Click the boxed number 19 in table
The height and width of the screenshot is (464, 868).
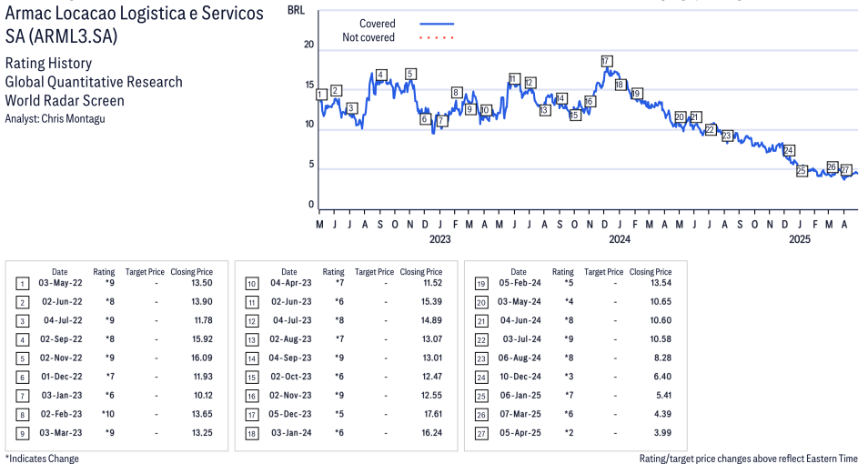[x=481, y=284]
